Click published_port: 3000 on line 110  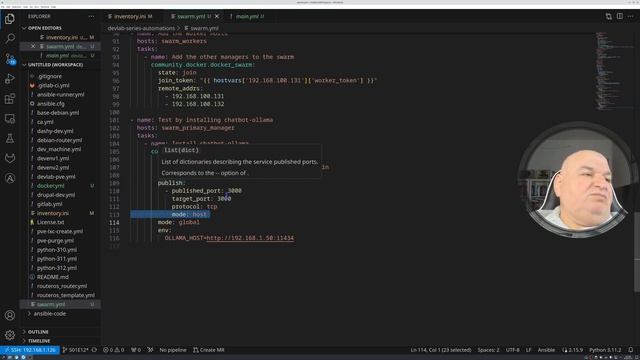(207, 191)
